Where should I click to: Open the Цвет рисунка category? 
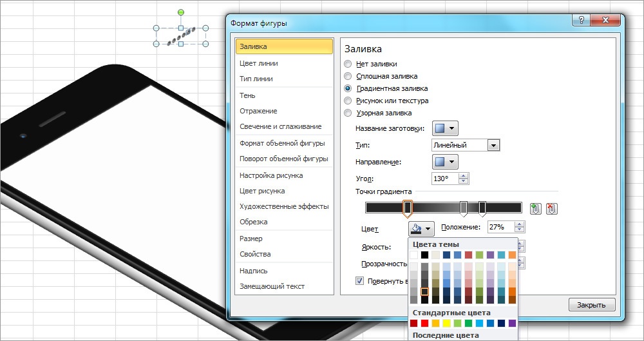coord(284,191)
